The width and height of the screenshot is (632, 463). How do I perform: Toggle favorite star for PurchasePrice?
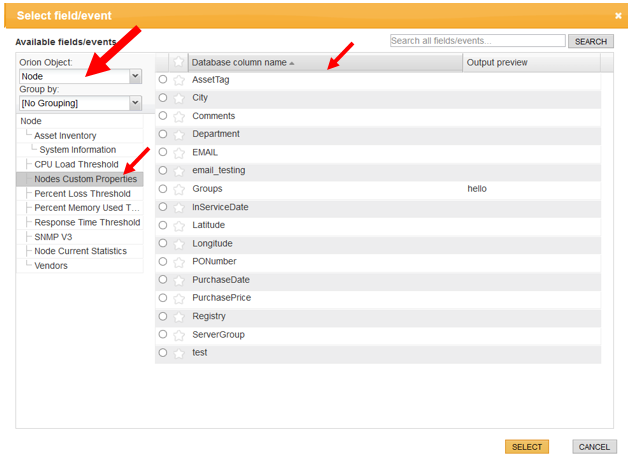(x=179, y=299)
